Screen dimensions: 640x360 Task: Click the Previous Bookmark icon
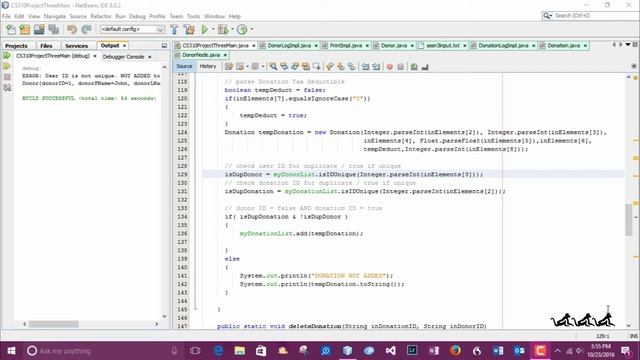[330, 67]
